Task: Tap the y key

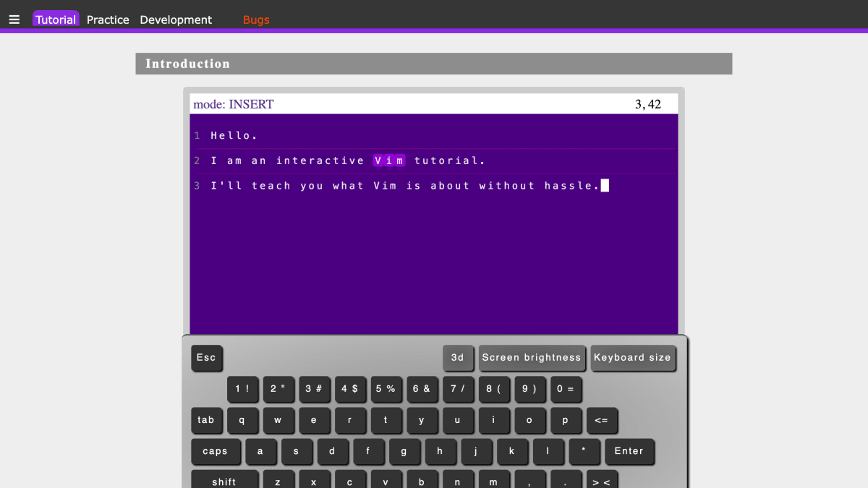Action: (x=422, y=420)
